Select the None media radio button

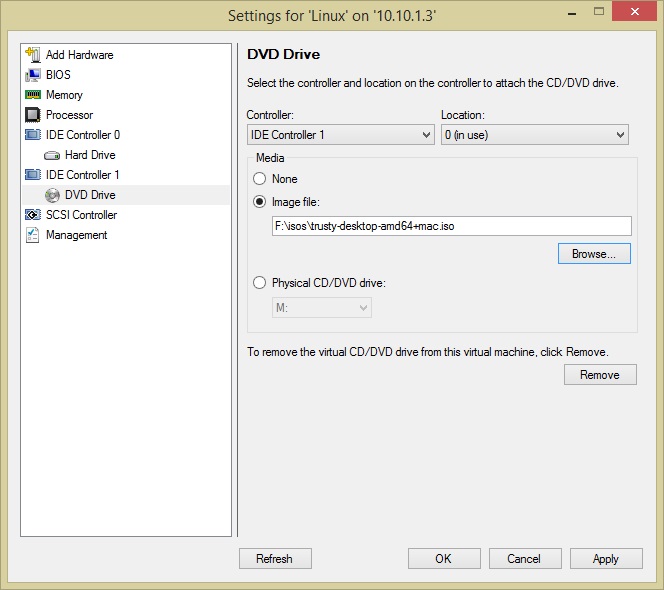pos(259,179)
